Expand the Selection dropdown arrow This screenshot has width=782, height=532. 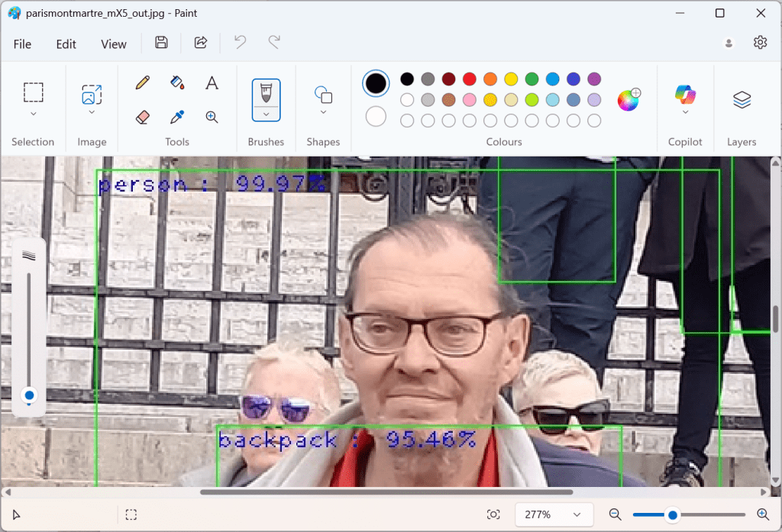tap(33, 114)
